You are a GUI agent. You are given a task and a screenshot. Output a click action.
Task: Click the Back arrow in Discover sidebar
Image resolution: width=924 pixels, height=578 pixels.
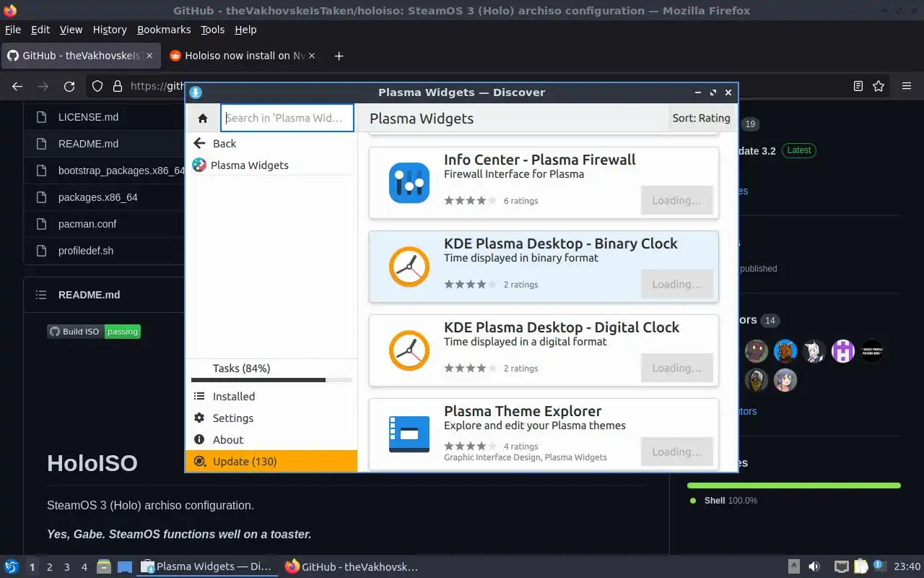(199, 143)
